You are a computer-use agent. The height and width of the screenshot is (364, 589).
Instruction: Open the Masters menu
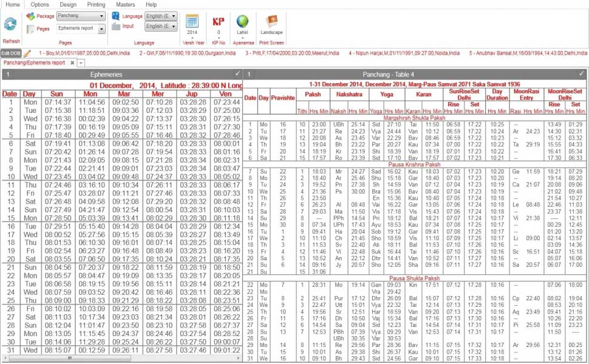pyautogui.click(x=126, y=4)
